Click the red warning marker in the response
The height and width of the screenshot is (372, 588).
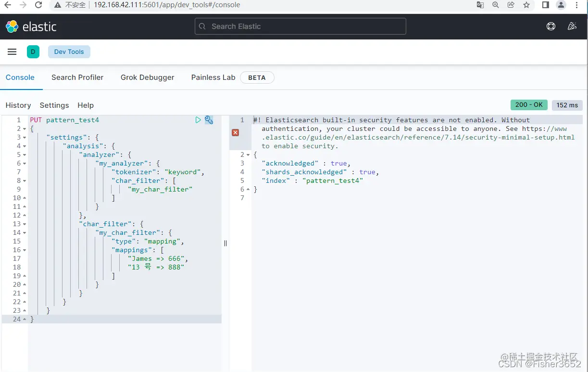coord(235,132)
